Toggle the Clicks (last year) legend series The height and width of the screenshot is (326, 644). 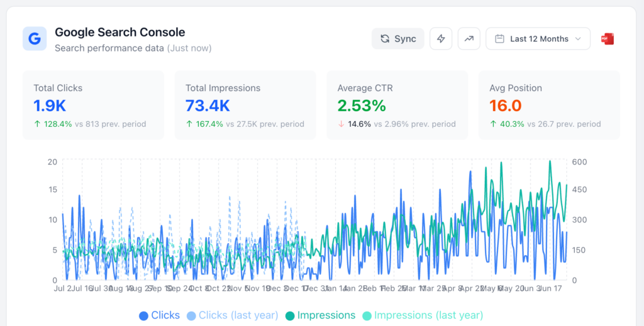coord(233,315)
